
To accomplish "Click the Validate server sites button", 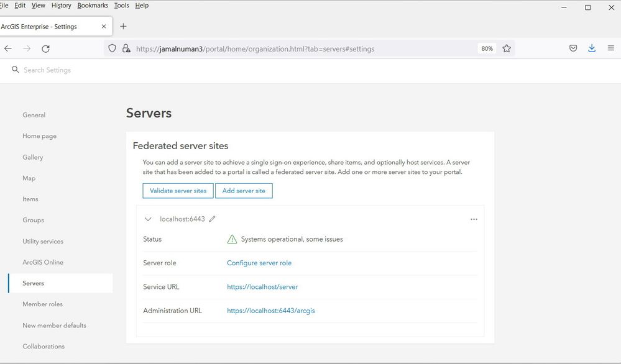I will [x=178, y=191].
